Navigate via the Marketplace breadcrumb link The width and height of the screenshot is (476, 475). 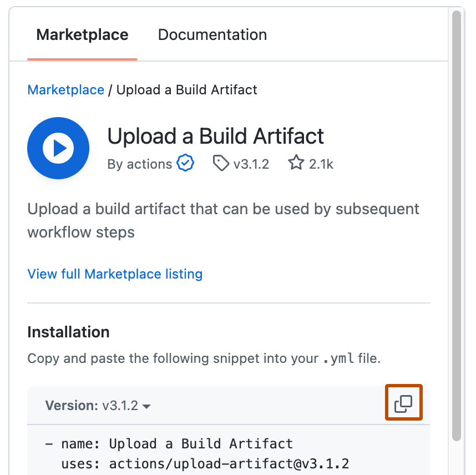click(65, 89)
